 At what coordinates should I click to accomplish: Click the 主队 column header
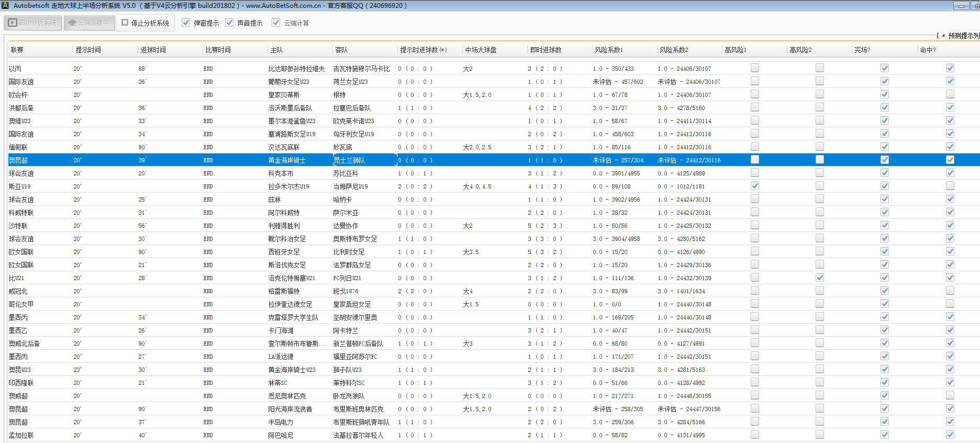tap(276, 50)
